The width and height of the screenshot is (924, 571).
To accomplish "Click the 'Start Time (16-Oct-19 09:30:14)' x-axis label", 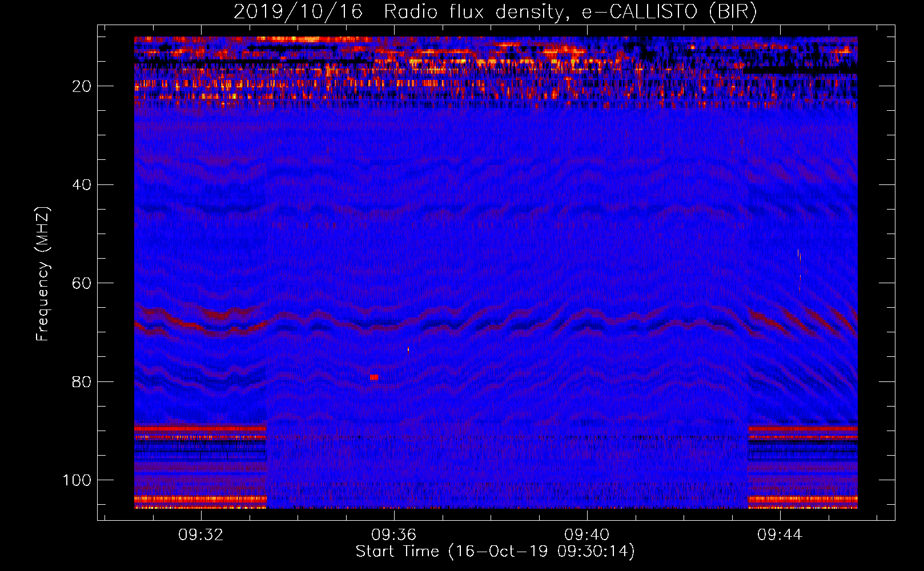I will tap(495, 552).
